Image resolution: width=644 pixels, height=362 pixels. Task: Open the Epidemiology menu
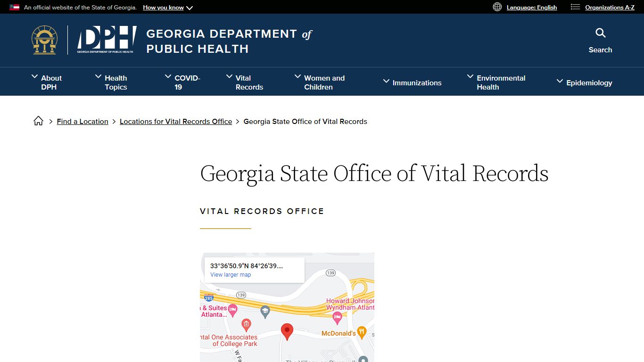coord(589,83)
